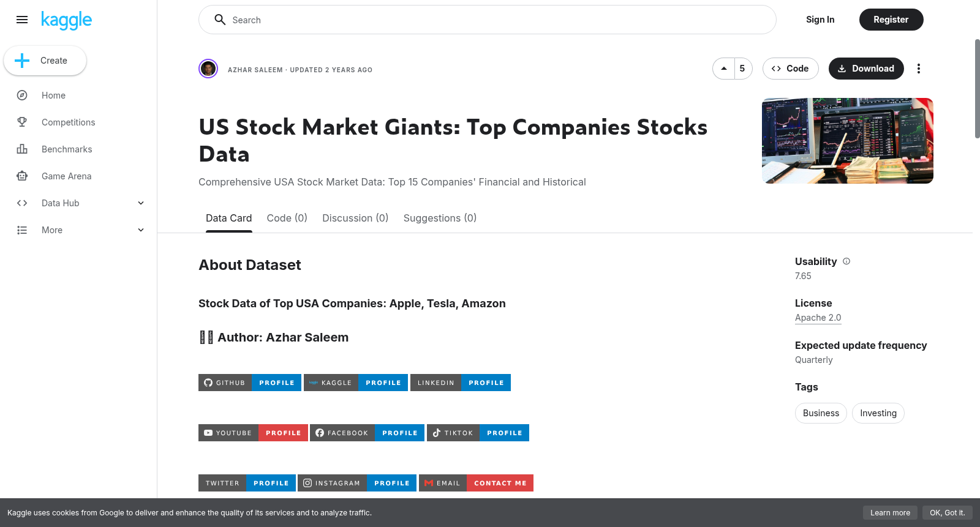Select the Investing tag
980x527 pixels.
pos(878,413)
